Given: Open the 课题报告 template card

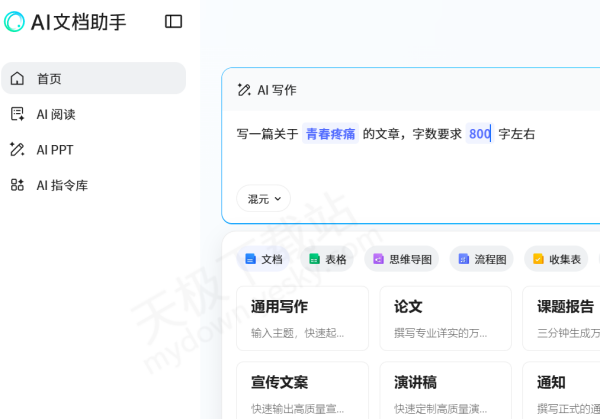Looking at the screenshot, I should click(x=561, y=318).
